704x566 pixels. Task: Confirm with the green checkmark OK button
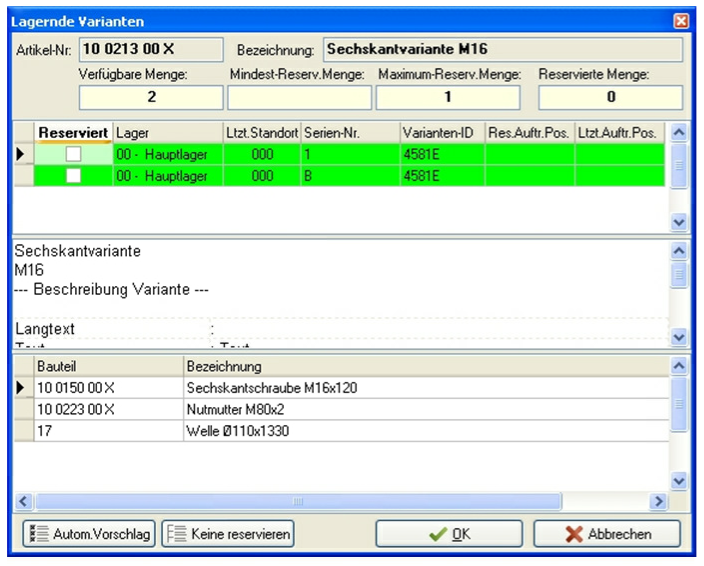pos(448,534)
